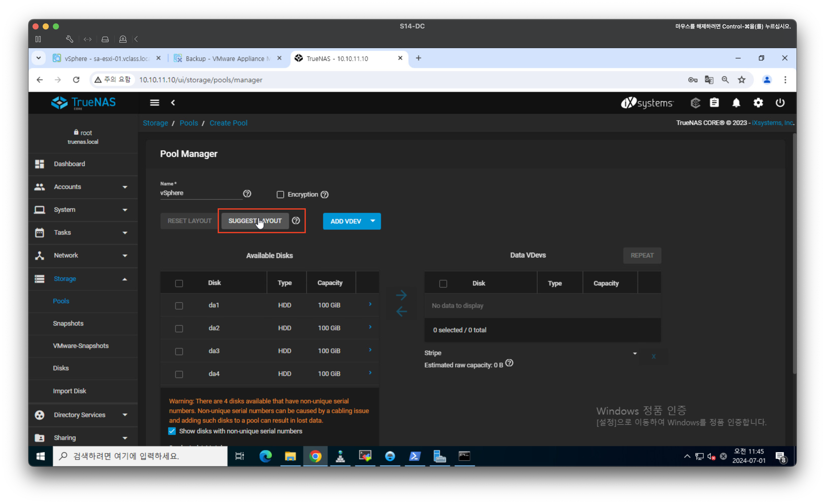The height and width of the screenshot is (504, 825).
Task: Move disks with the right arrow icon
Action: click(401, 295)
